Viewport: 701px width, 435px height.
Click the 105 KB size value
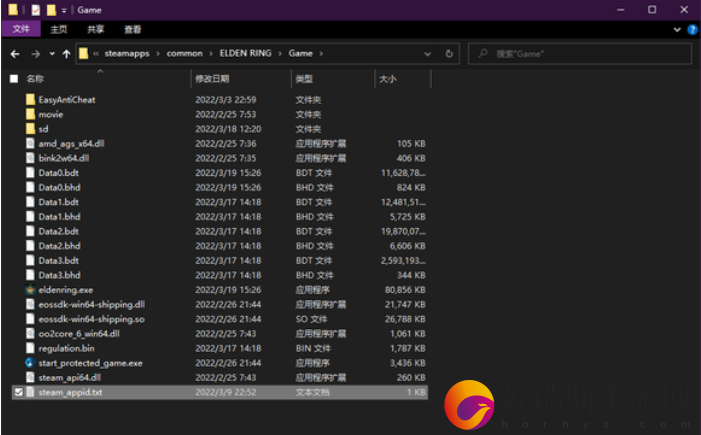(411, 144)
